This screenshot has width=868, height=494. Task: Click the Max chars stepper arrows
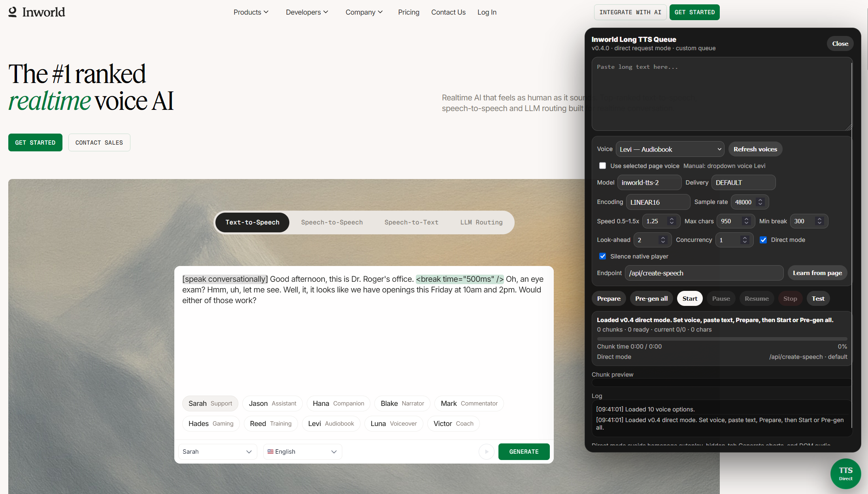point(746,221)
